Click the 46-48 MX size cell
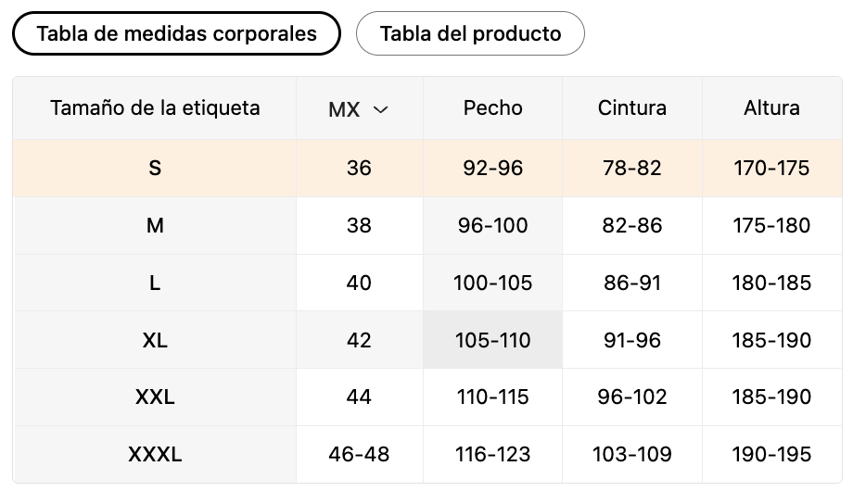The image size is (853, 504). point(359,455)
